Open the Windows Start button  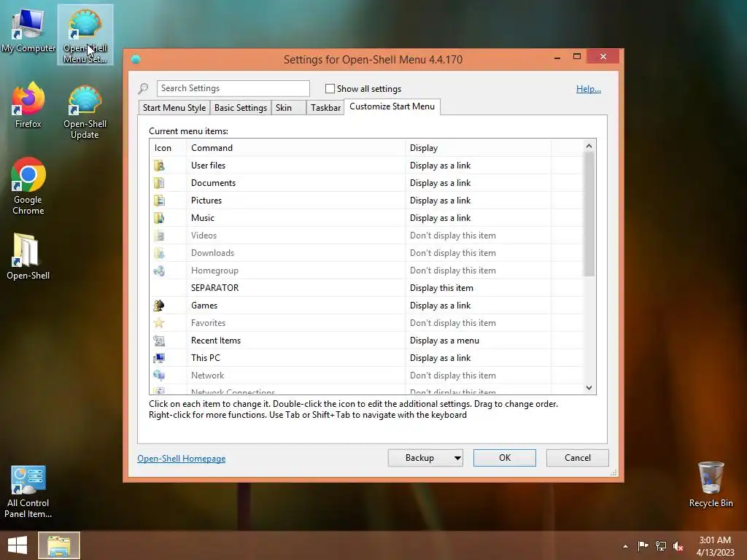[x=18, y=545]
